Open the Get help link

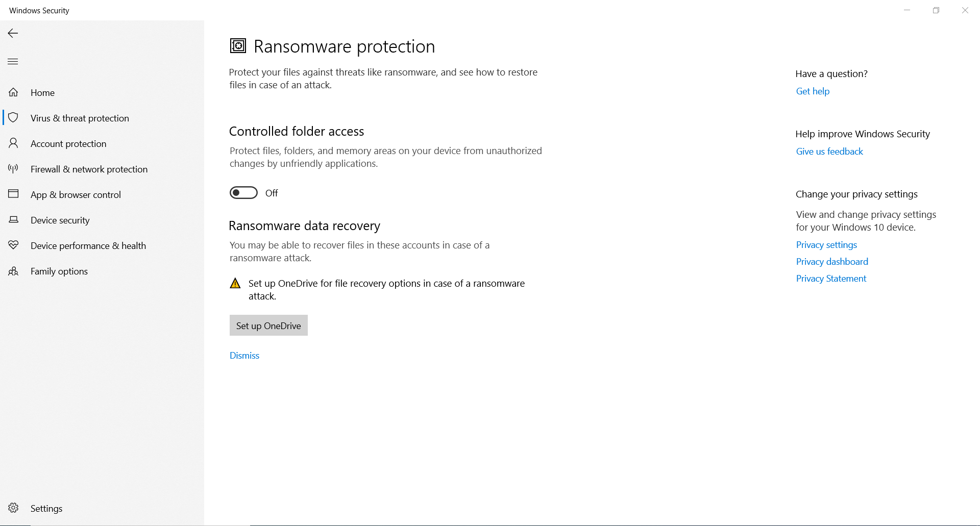[813, 91]
